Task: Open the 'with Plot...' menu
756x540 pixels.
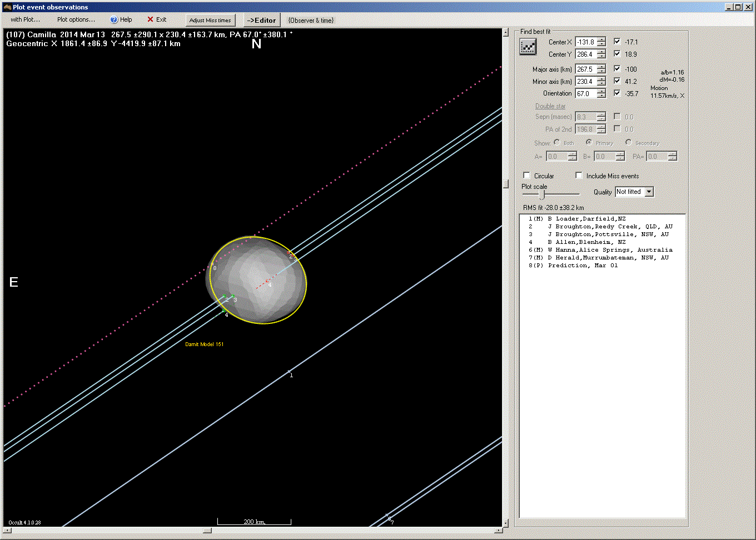Action: pyautogui.click(x=25, y=20)
